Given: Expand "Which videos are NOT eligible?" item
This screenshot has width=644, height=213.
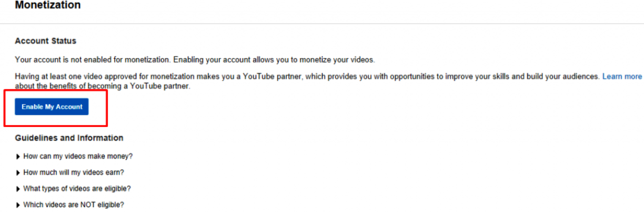Looking at the screenshot, I should [x=74, y=205].
